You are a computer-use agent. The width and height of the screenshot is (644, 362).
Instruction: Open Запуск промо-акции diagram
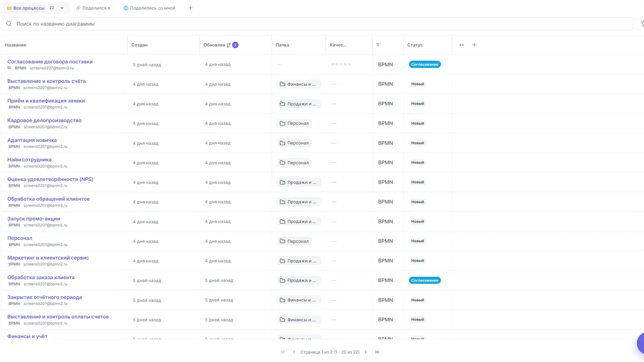[x=33, y=219]
